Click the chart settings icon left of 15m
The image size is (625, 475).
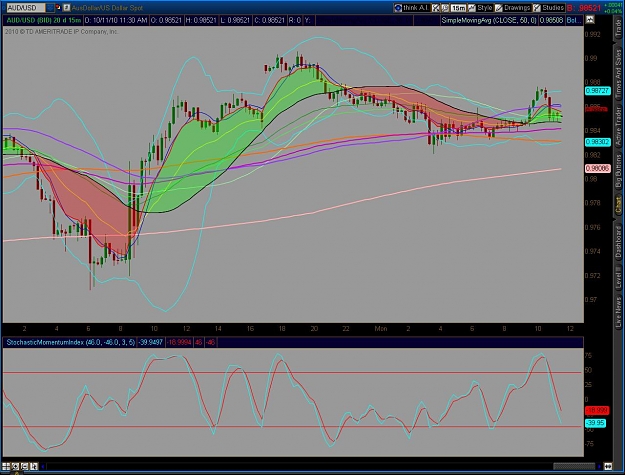(445, 8)
